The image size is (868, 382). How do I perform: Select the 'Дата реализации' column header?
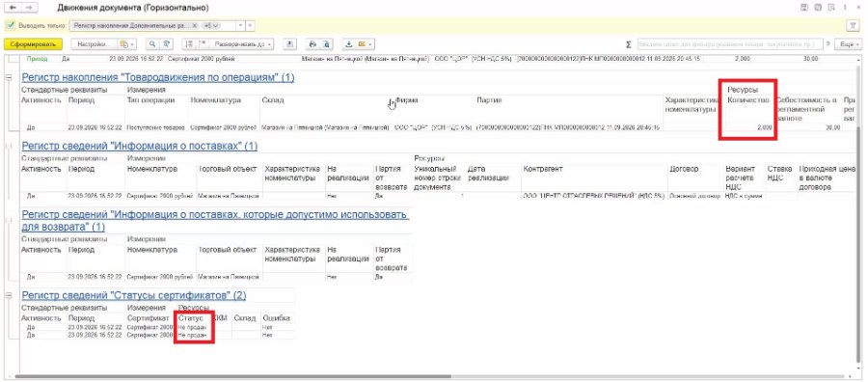(488, 174)
